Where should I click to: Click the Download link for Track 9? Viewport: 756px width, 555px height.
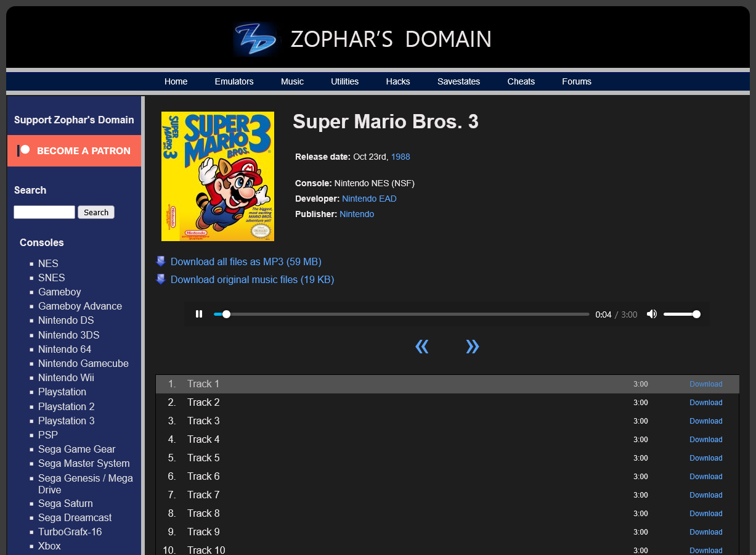click(706, 532)
